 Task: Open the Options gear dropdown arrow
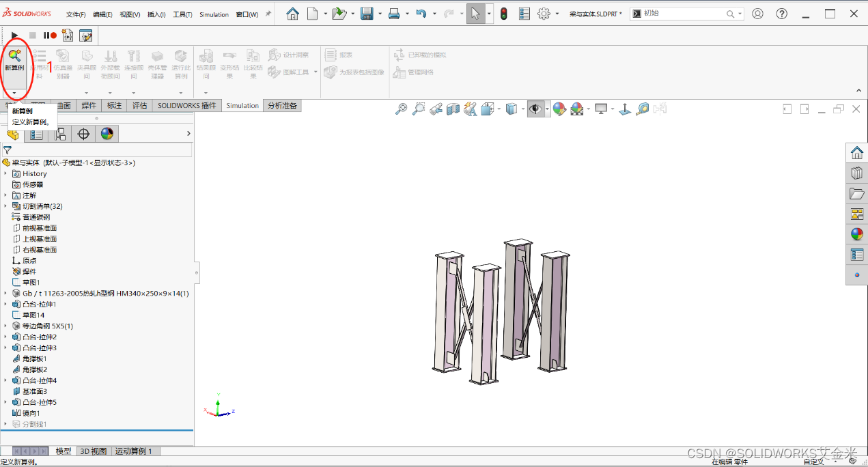[557, 14]
